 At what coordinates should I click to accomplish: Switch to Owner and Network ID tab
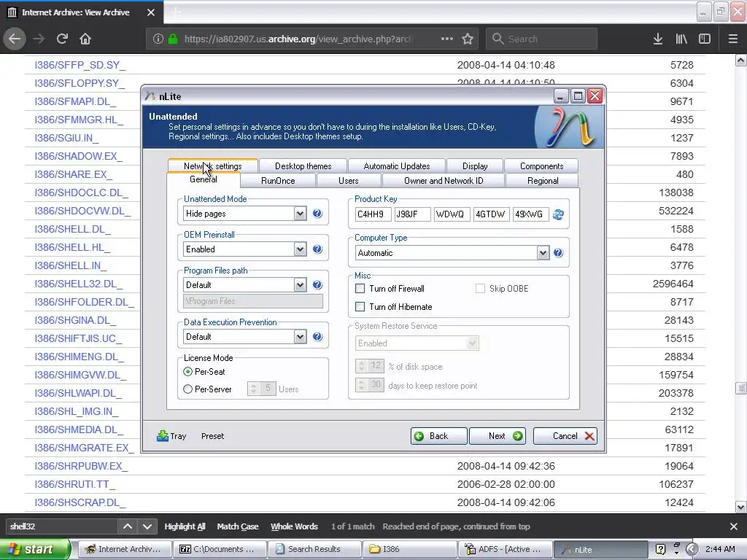444,181
